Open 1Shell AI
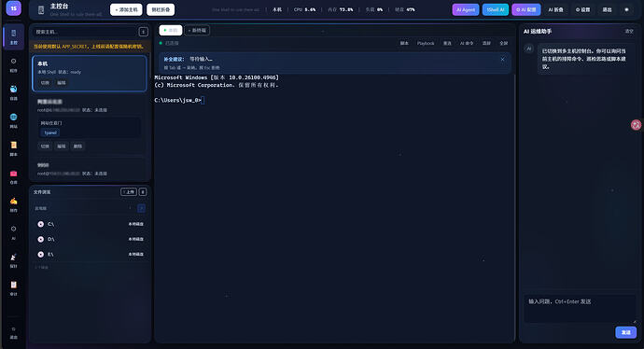 pos(496,9)
